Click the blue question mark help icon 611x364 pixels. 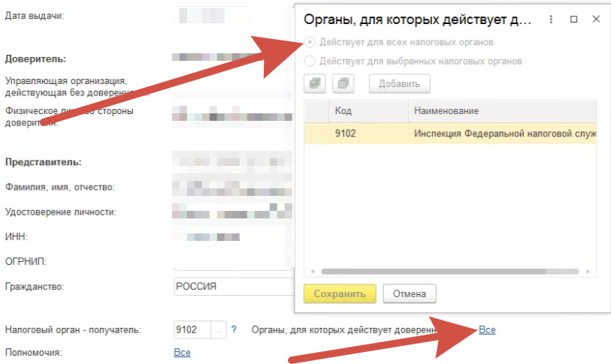point(234,329)
